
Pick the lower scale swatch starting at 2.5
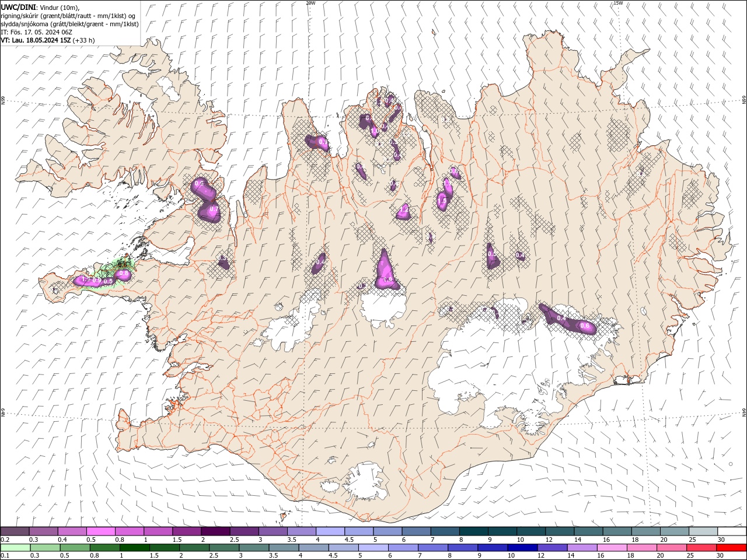(x=224, y=548)
